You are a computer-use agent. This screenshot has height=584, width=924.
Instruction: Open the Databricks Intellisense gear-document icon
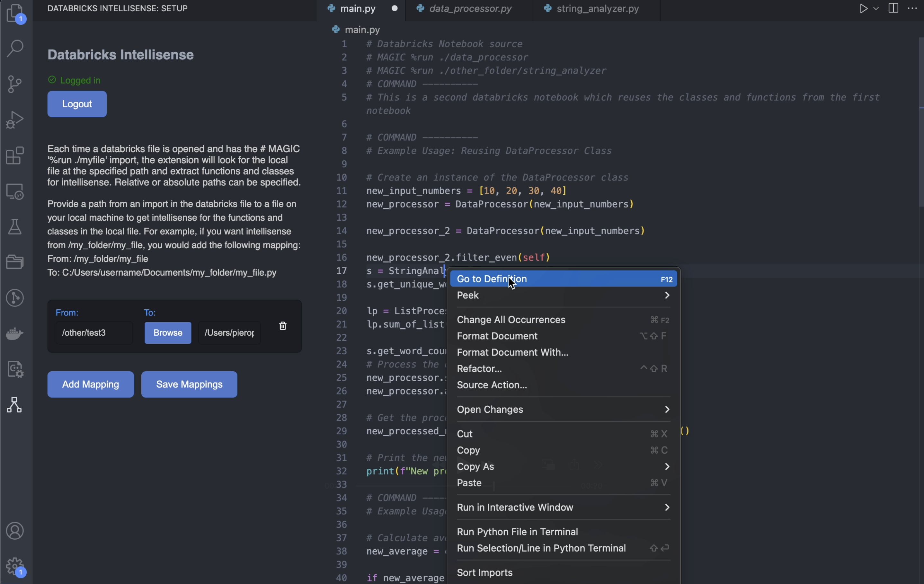click(15, 369)
